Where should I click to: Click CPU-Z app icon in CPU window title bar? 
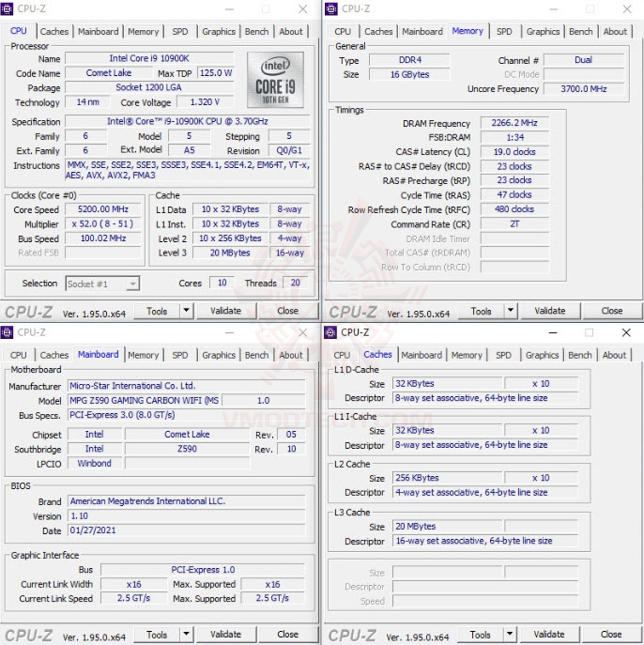pyautogui.click(x=7, y=8)
